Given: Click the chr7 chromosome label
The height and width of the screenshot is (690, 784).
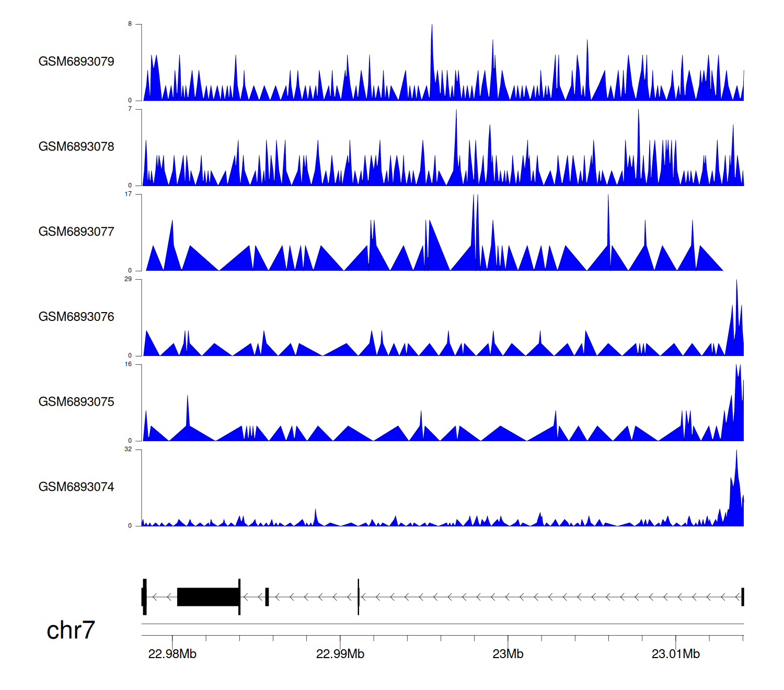Looking at the screenshot, I should 71,630.
